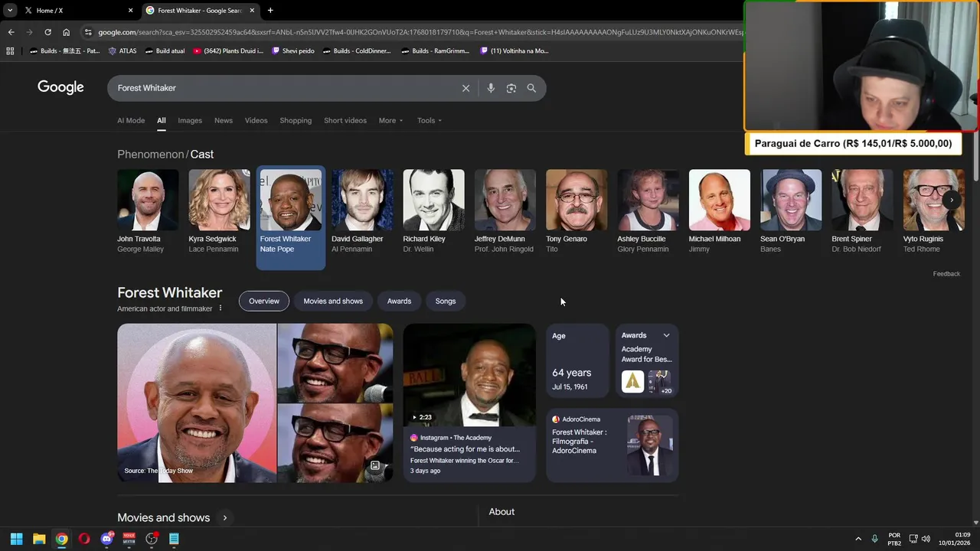The width and height of the screenshot is (980, 551).
Task: Switch to AI Mode tab
Action: [x=131, y=120]
